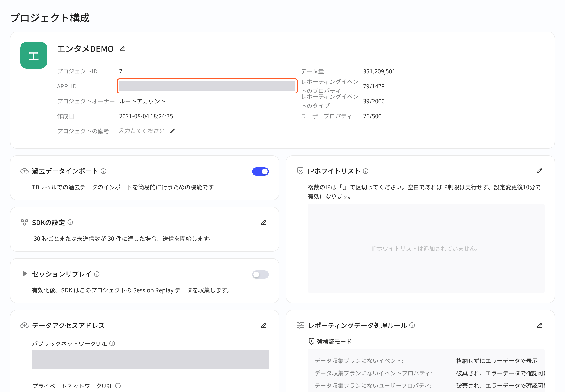Click the cloud upload icon for 過去データインポート

click(x=24, y=171)
